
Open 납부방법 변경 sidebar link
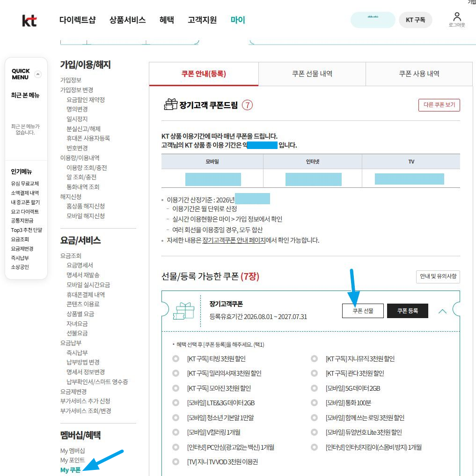(83, 362)
